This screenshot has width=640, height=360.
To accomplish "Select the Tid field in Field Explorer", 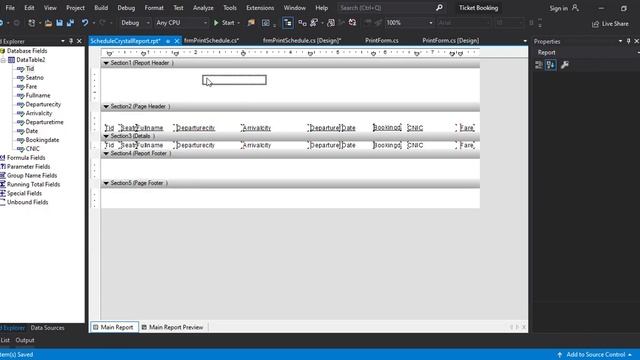I will pyautogui.click(x=29, y=69).
